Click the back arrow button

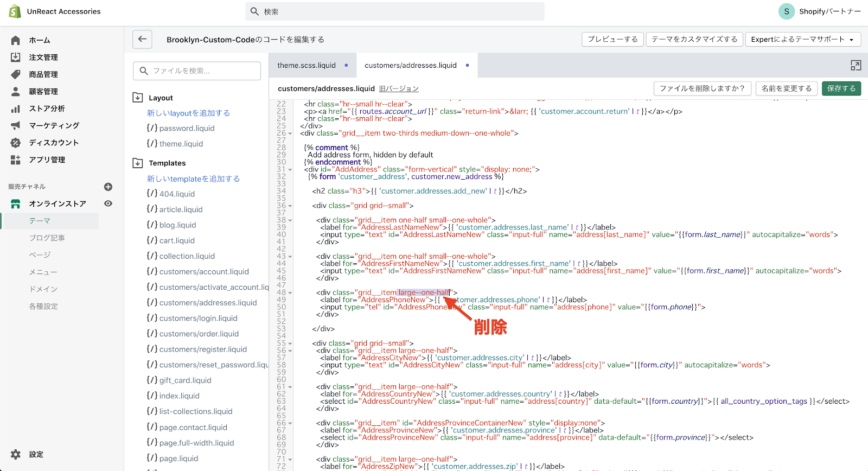click(x=142, y=39)
